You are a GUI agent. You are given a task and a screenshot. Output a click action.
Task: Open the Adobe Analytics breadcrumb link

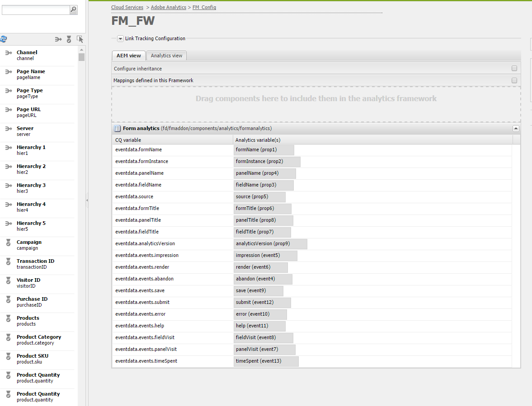tap(169, 7)
